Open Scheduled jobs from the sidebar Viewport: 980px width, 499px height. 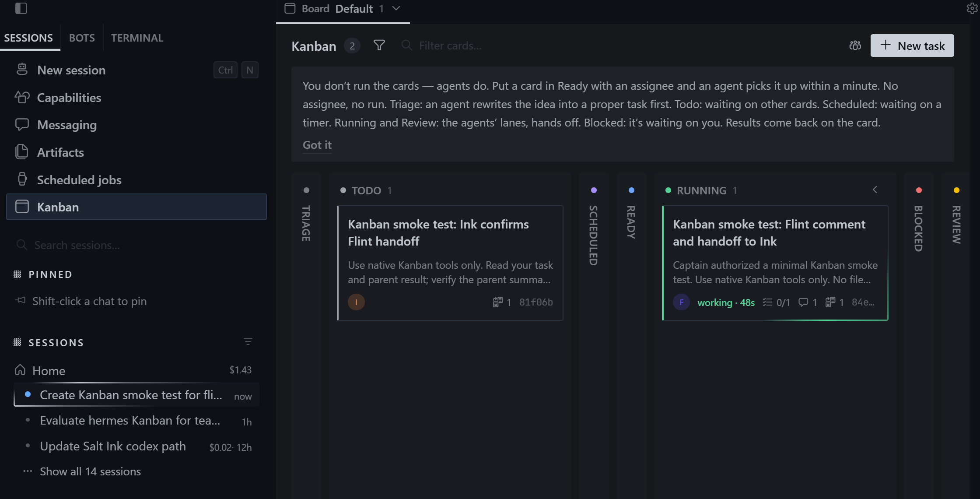[136, 180]
